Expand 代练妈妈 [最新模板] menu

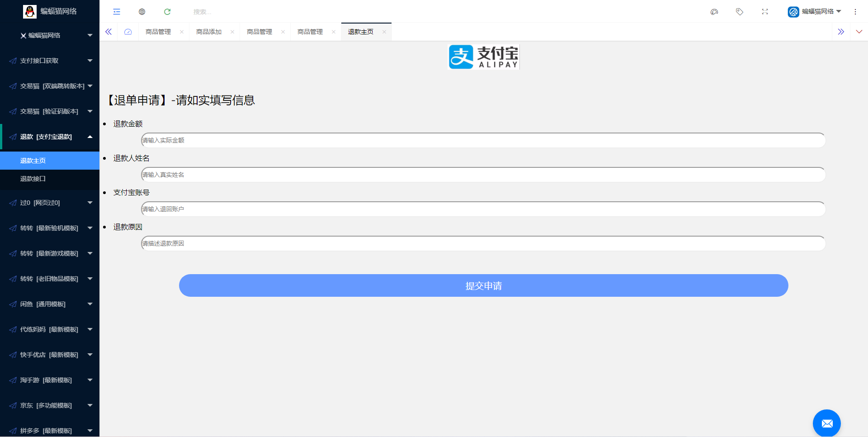[50, 329]
